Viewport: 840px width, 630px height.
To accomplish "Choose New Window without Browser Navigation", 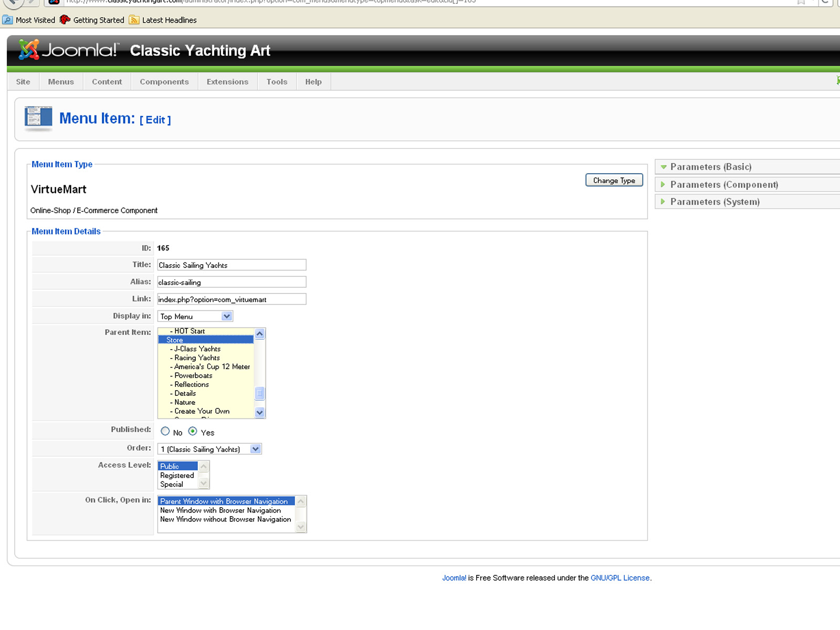I will [227, 519].
